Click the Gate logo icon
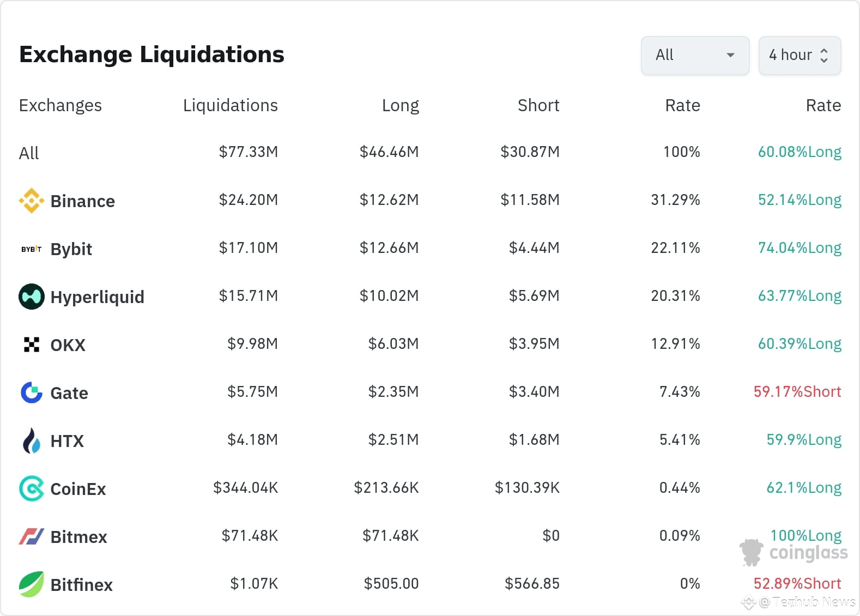 (x=32, y=392)
